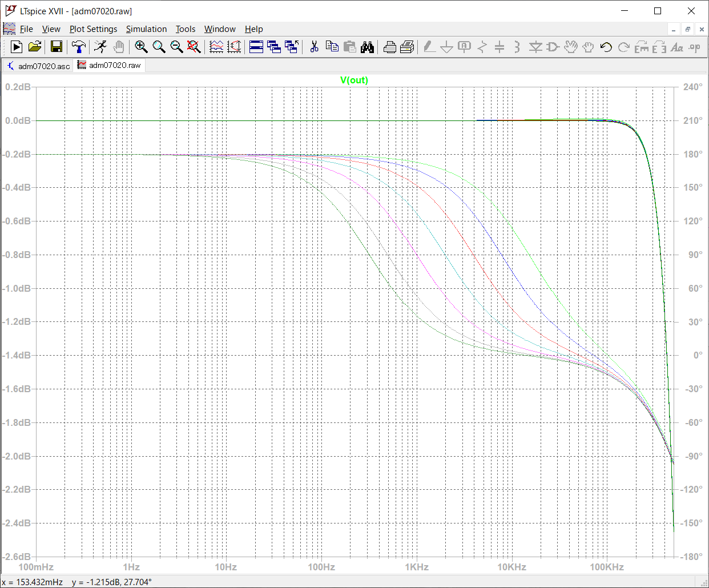Cascade windows using the toolbar icon
The image size is (709, 588).
(274, 47)
